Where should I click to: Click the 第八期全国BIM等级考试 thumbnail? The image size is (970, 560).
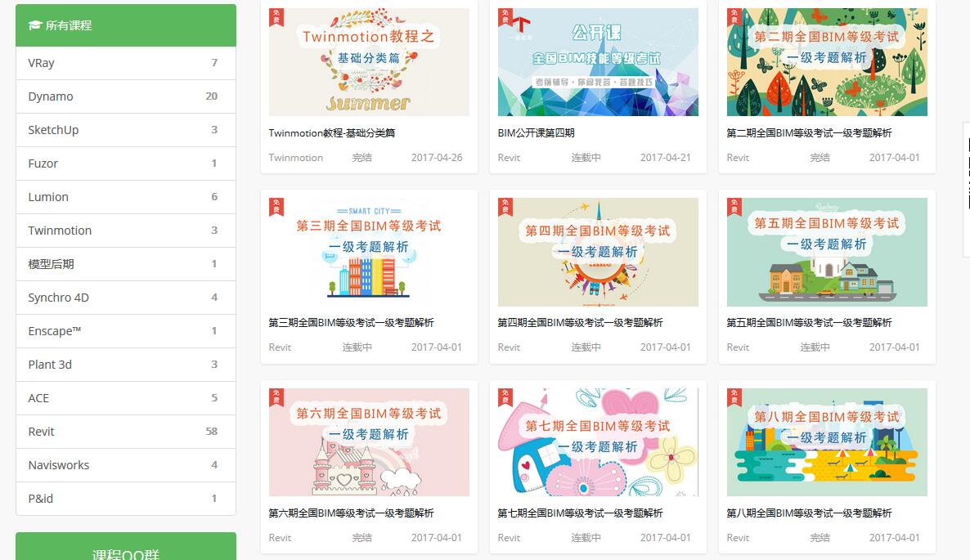point(827,442)
